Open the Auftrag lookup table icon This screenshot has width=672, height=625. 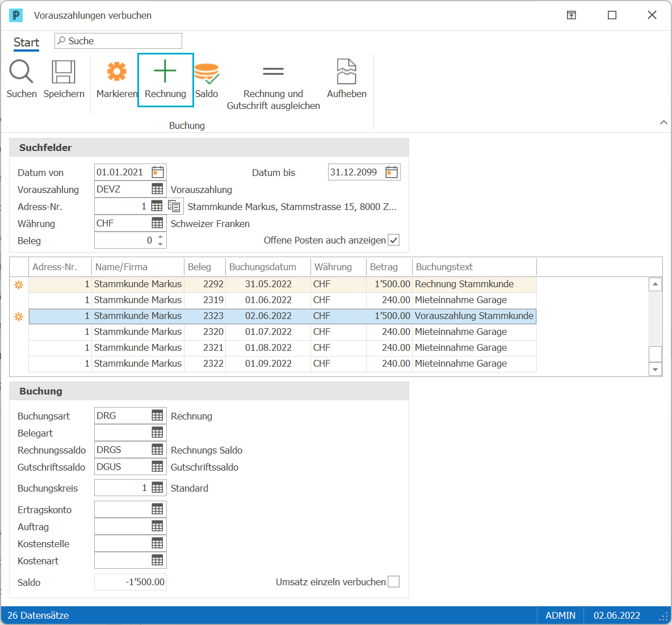(x=157, y=526)
